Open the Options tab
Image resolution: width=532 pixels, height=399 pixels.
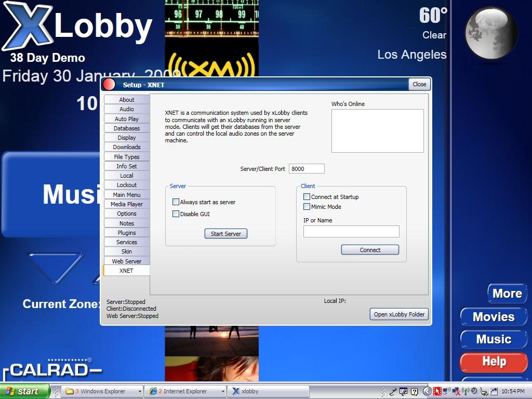click(x=127, y=214)
